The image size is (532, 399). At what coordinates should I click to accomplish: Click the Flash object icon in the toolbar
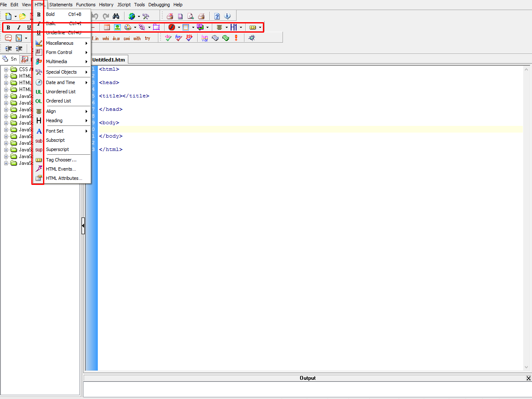[171, 28]
